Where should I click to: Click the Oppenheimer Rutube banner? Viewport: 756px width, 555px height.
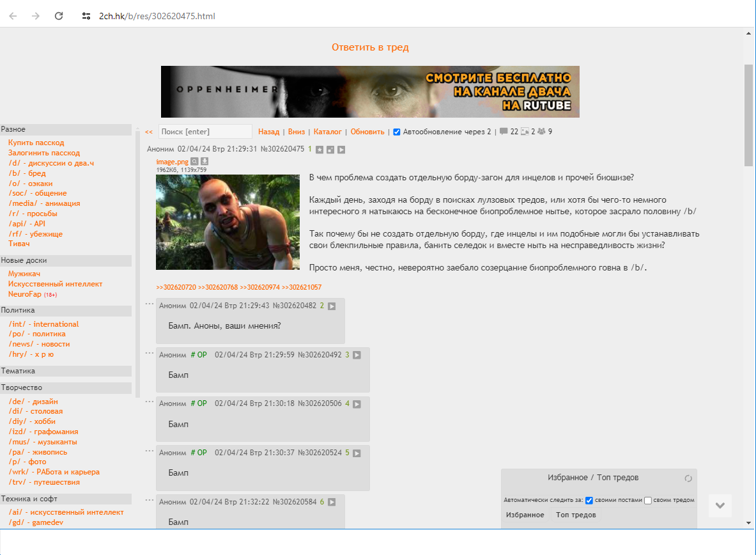tap(370, 91)
